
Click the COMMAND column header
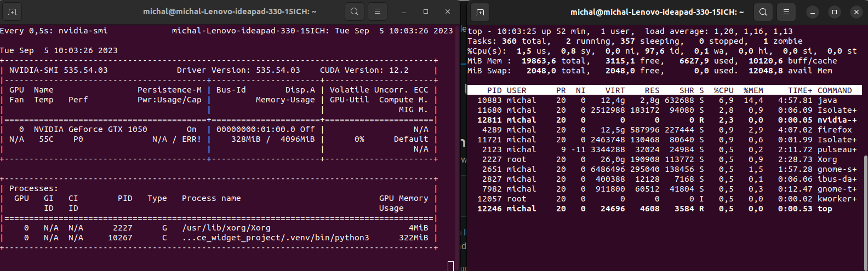coord(835,90)
